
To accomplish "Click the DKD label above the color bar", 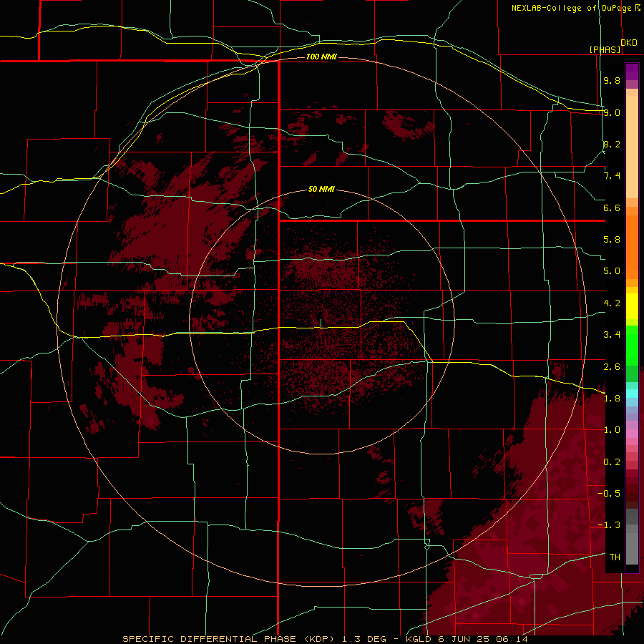I will (x=629, y=43).
